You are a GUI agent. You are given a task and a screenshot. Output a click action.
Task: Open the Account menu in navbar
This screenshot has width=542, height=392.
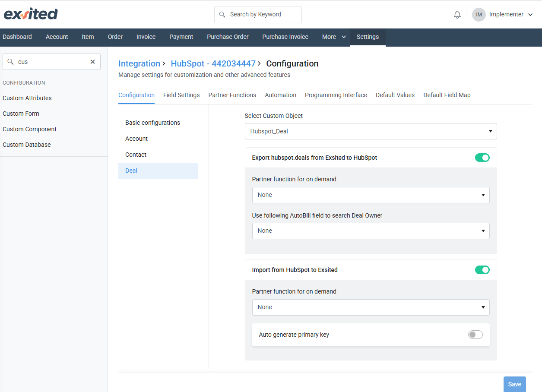[57, 37]
